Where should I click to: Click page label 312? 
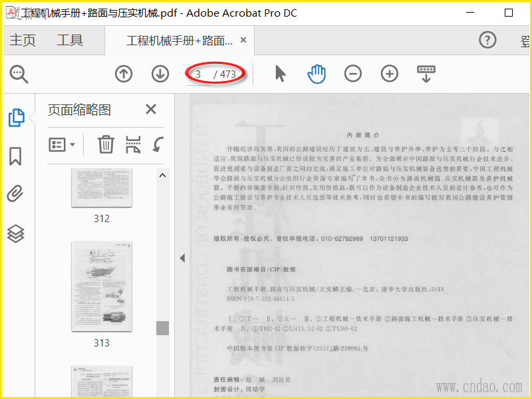(102, 219)
